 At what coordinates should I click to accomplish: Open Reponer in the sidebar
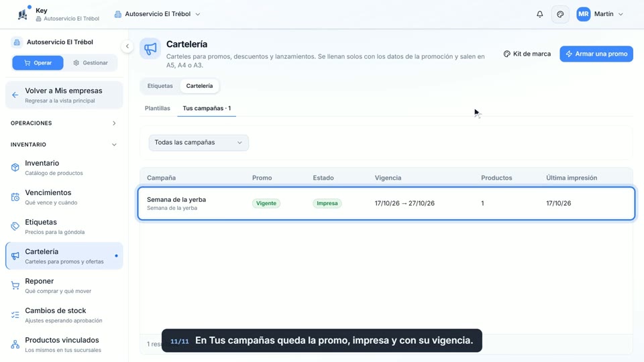(x=64, y=286)
